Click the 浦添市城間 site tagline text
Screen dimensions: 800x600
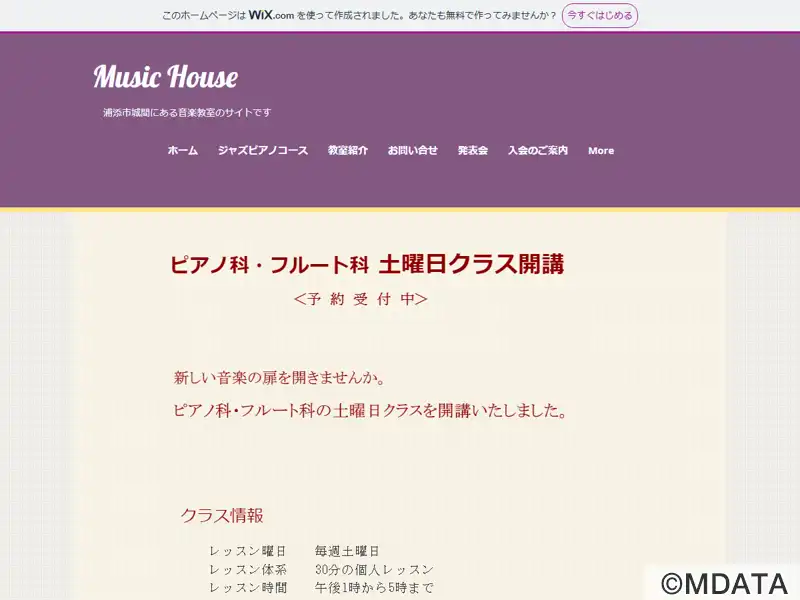pyautogui.click(x=187, y=112)
